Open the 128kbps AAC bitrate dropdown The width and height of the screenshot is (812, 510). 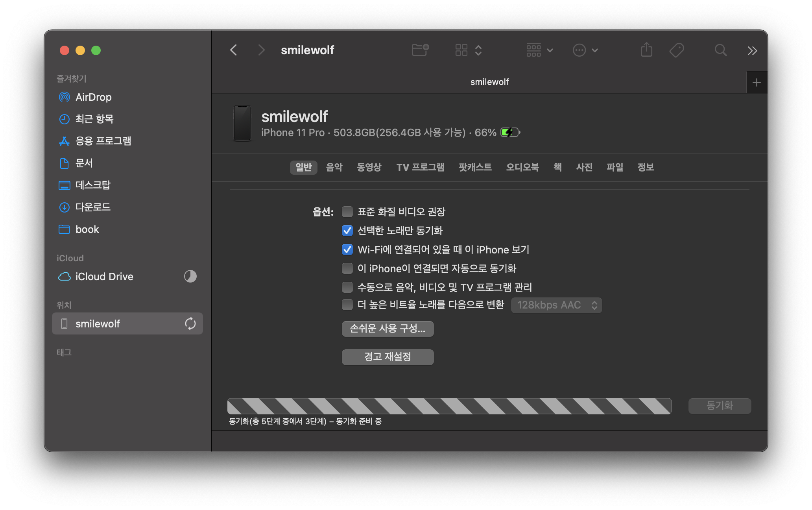[x=556, y=305]
